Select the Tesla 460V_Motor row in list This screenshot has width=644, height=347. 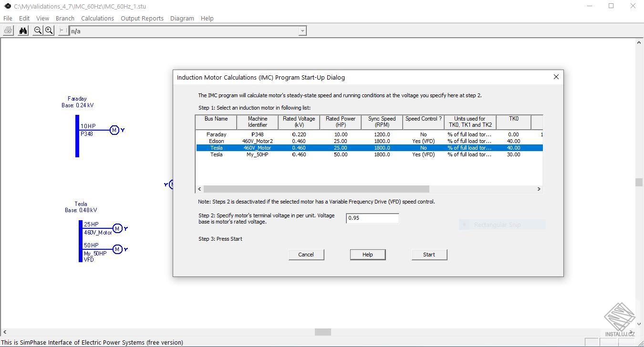coord(369,148)
